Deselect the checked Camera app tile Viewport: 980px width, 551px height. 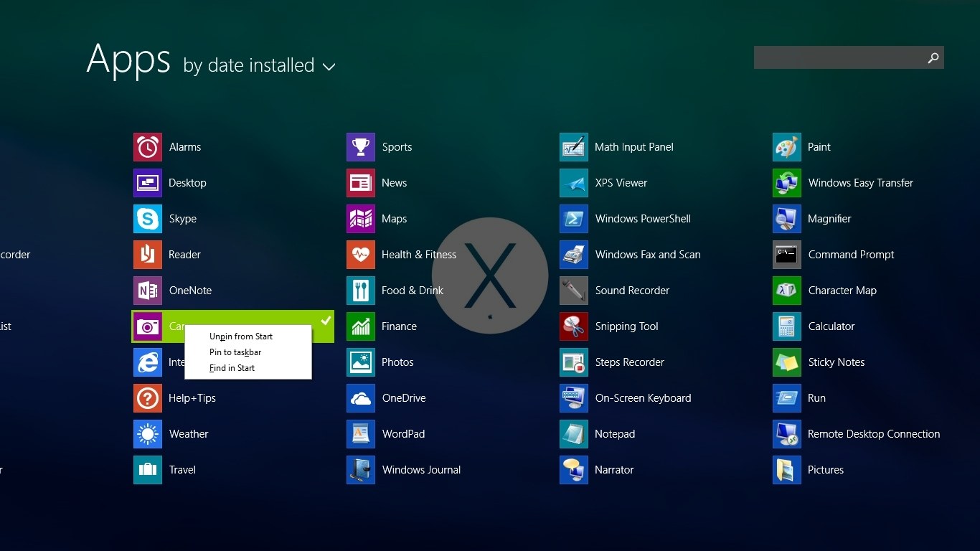point(324,320)
